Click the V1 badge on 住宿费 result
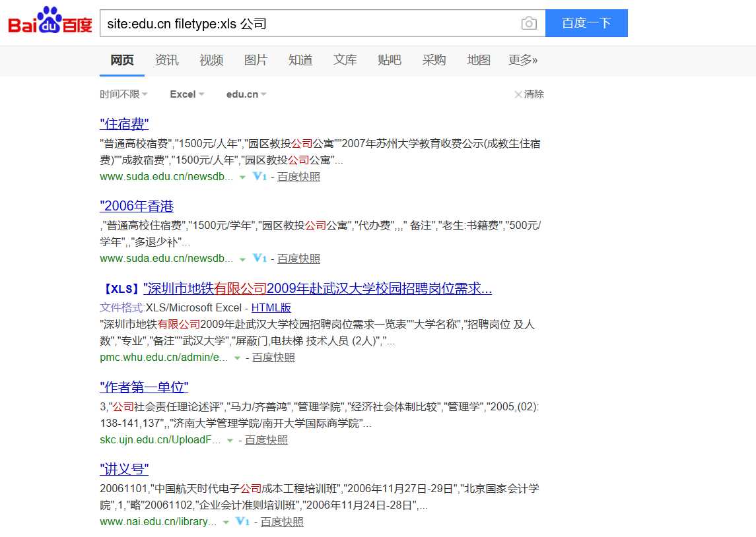Viewport: 756px width, 537px height. click(x=259, y=176)
